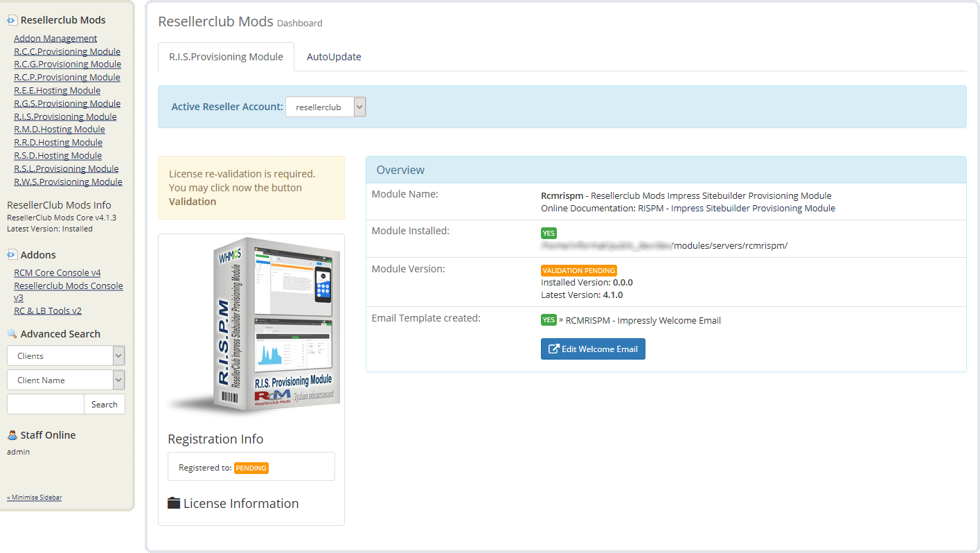The image size is (980, 553).
Task: Click the Registration Info heading
Action: point(215,439)
